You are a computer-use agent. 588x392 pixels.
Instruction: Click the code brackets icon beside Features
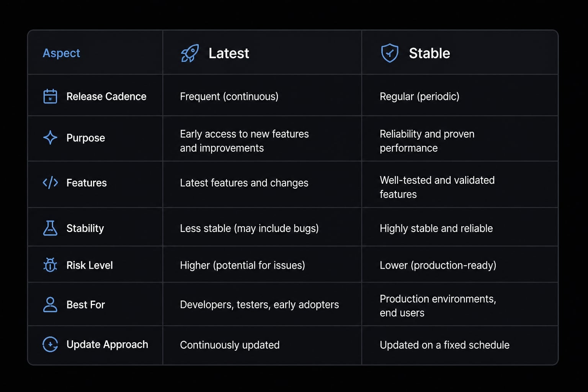pyautogui.click(x=50, y=183)
